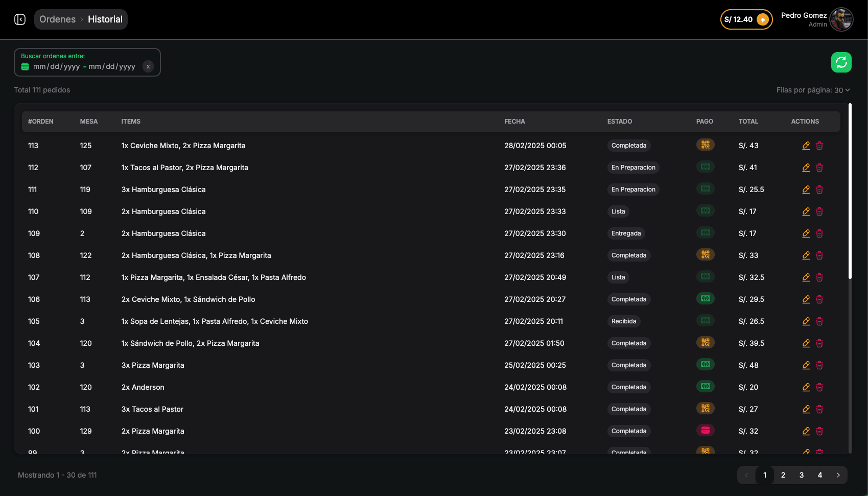
Task: Click QR payment icon for order 108
Action: 705,254
